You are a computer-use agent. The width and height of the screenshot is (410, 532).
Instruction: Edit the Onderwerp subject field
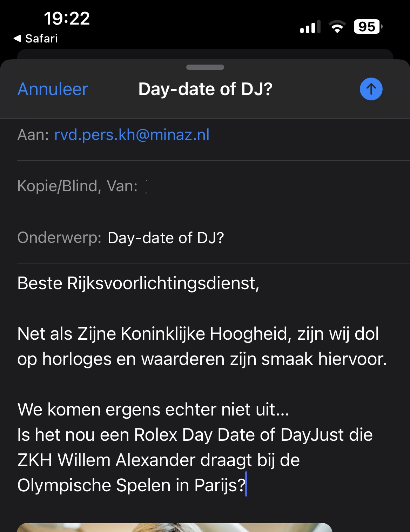(213, 238)
